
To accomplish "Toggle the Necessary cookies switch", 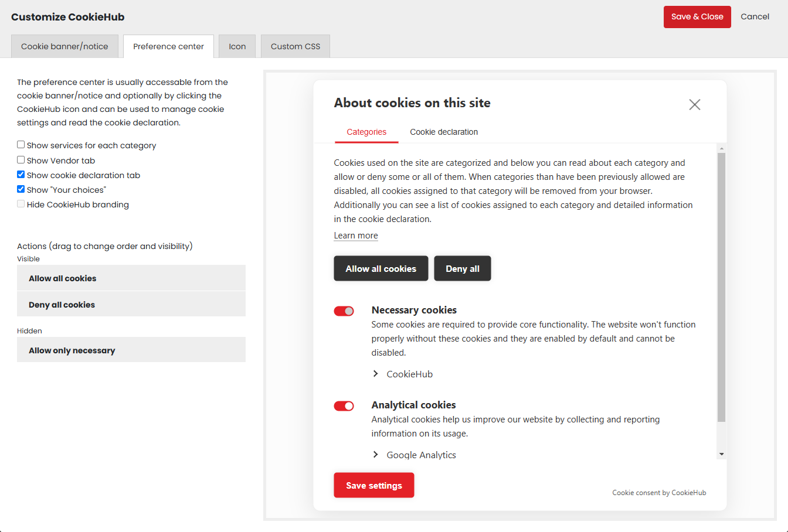I will click(344, 311).
